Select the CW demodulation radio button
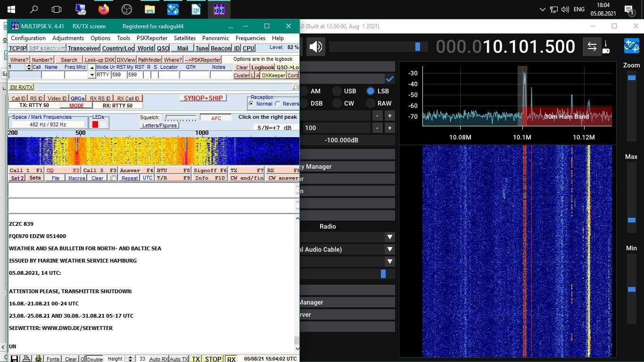The image size is (644, 362). [337, 103]
